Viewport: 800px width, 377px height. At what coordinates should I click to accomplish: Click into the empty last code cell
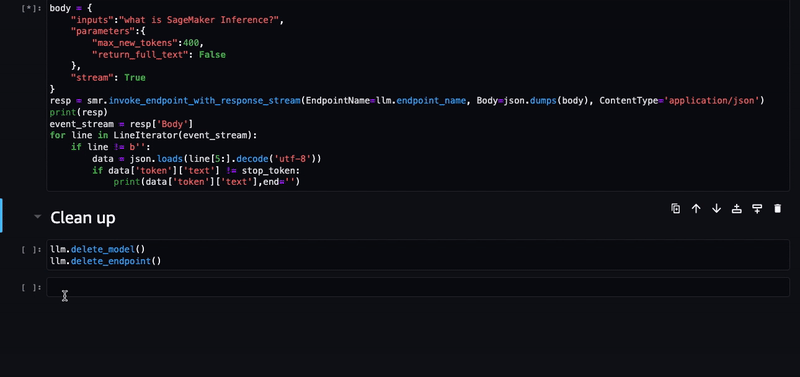click(418, 287)
